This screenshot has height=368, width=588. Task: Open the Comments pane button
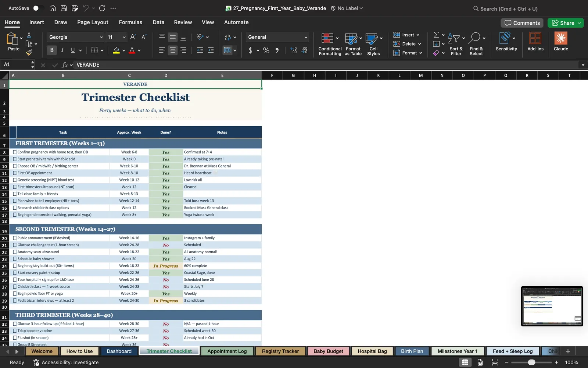522,23
